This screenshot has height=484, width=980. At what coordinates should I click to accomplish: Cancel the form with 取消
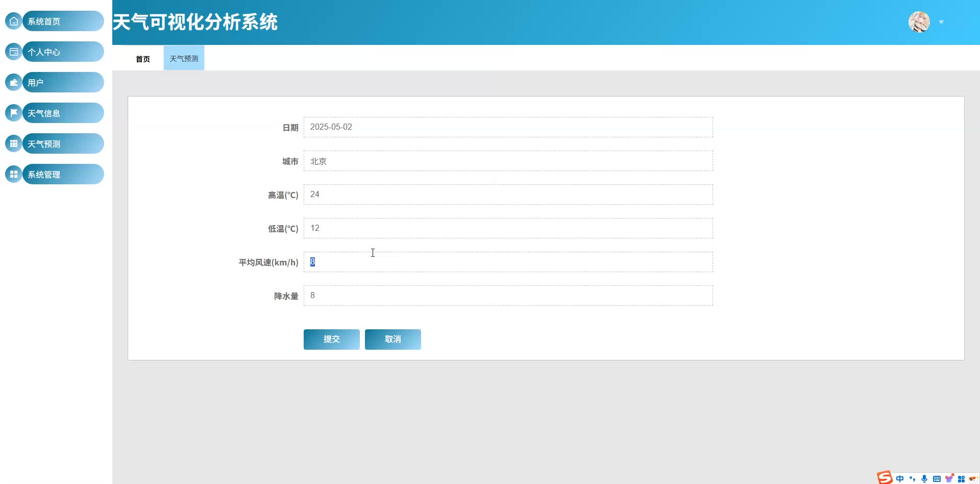click(393, 340)
